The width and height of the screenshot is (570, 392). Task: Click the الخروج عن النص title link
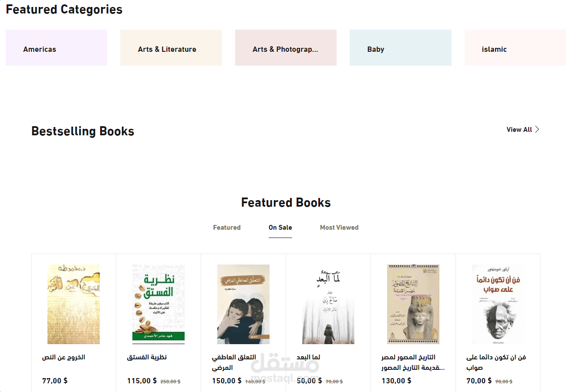click(64, 357)
